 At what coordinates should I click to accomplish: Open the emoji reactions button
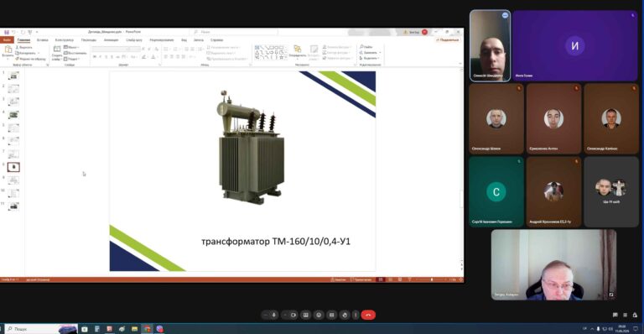pos(319,315)
